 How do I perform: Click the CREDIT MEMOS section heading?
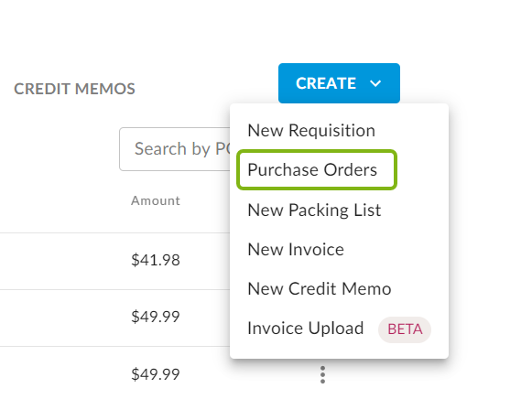[74, 89]
